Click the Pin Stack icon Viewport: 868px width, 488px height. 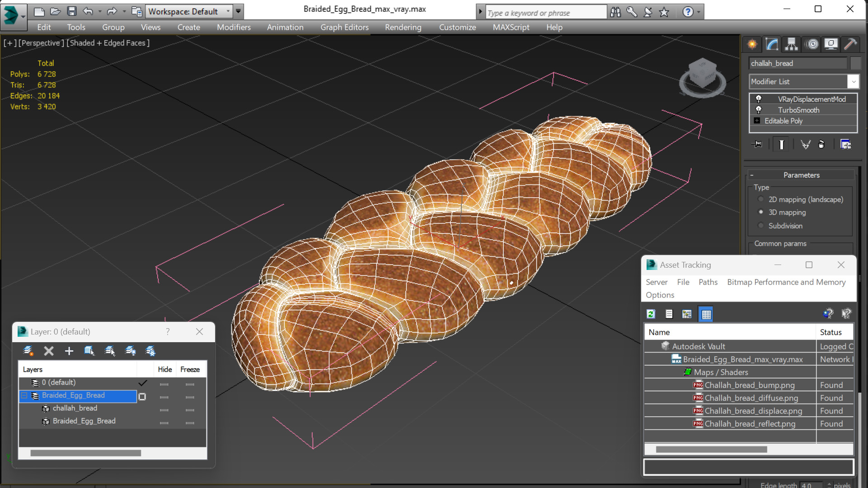(x=757, y=144)
